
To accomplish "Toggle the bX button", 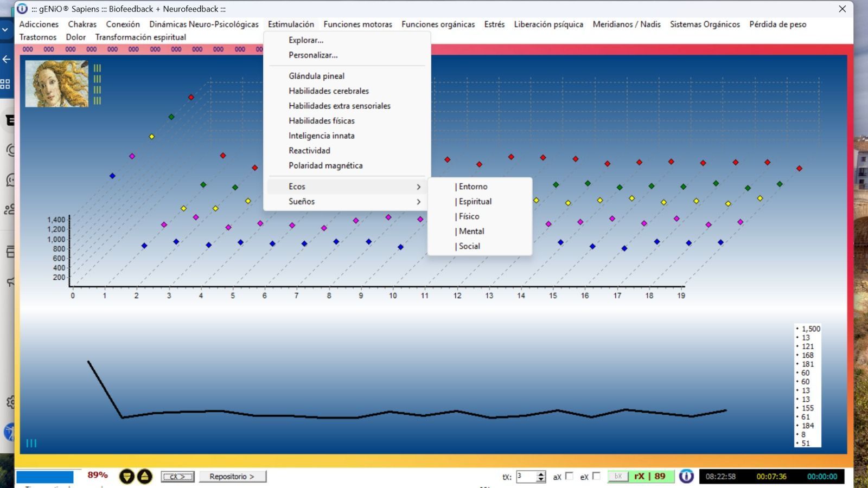I will click(x=618, y=476).
